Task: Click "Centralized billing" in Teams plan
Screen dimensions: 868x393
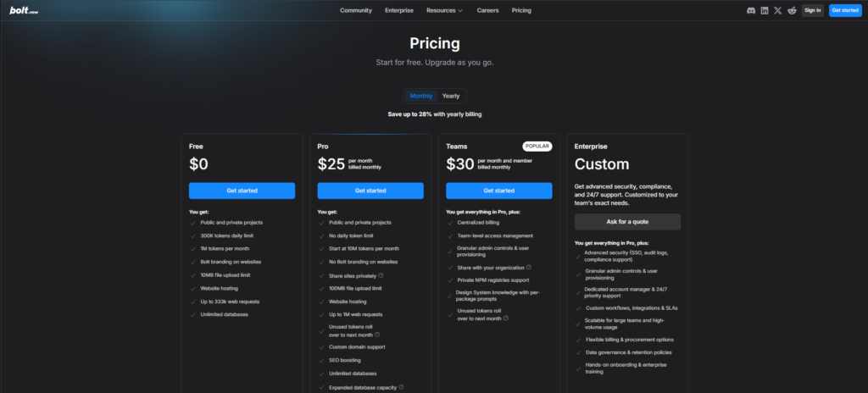Action: coord(478,223)
